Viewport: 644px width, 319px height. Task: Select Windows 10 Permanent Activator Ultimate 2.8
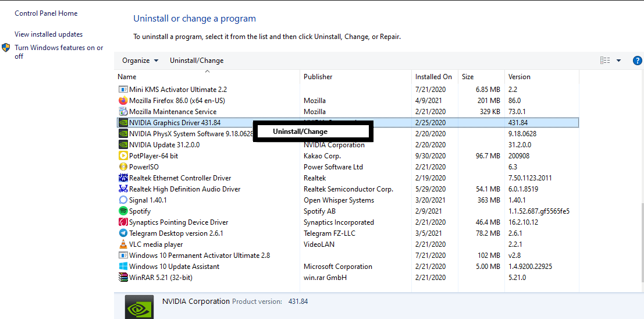(x=200, y=256)
